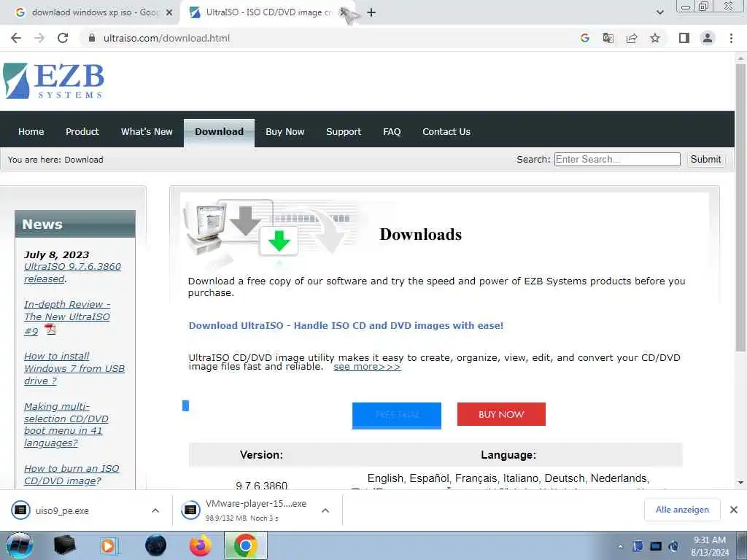The width and height of the screenshot is (747, 560).
Task: Click the blue FREE TRIAL button
Action: [397, 415]
